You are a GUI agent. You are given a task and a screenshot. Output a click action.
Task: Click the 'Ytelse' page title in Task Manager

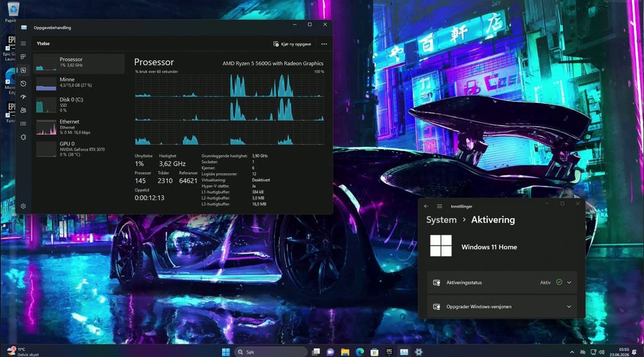point(43,44)
